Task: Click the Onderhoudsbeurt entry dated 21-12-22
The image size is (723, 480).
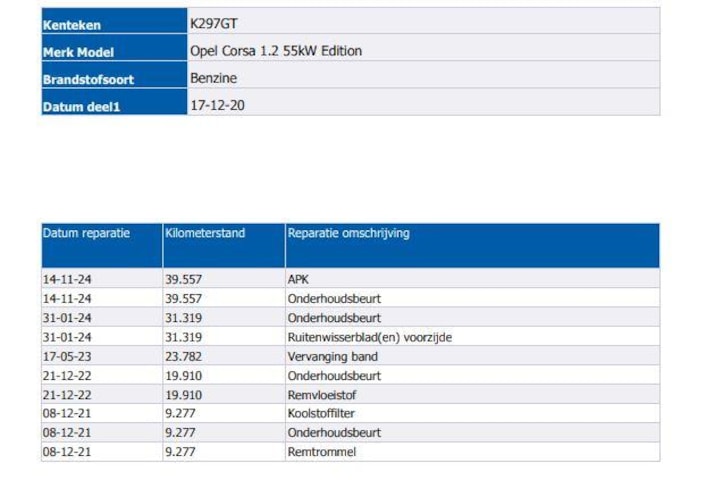Action: point(334,375)
